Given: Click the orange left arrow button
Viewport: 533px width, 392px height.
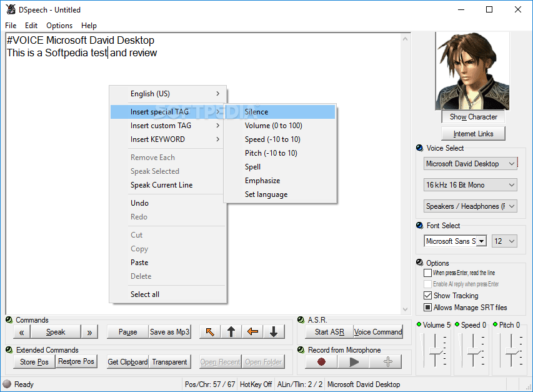Looking at the screenshot, I should 252,332.
